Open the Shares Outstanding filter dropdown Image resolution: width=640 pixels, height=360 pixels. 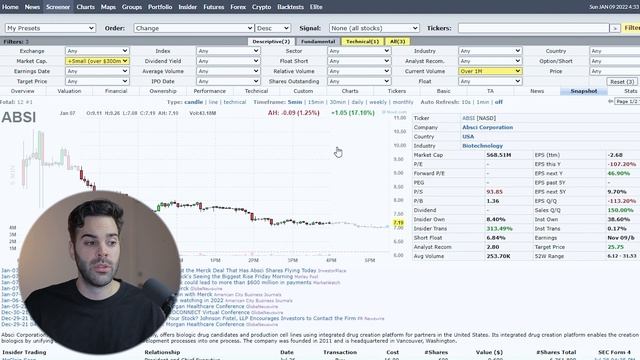pyautogui.click(x=359, y=81)
